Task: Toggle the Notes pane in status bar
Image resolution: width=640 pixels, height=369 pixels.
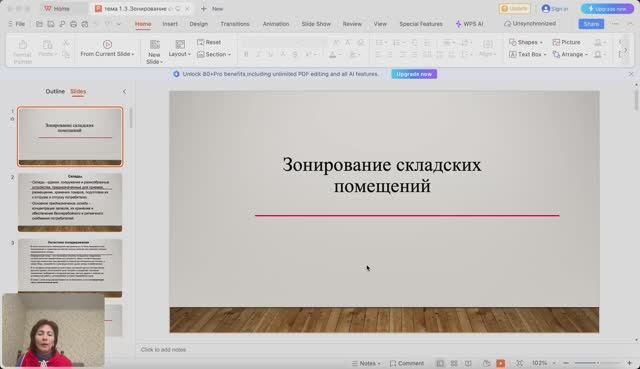Action: click(366, 363)
